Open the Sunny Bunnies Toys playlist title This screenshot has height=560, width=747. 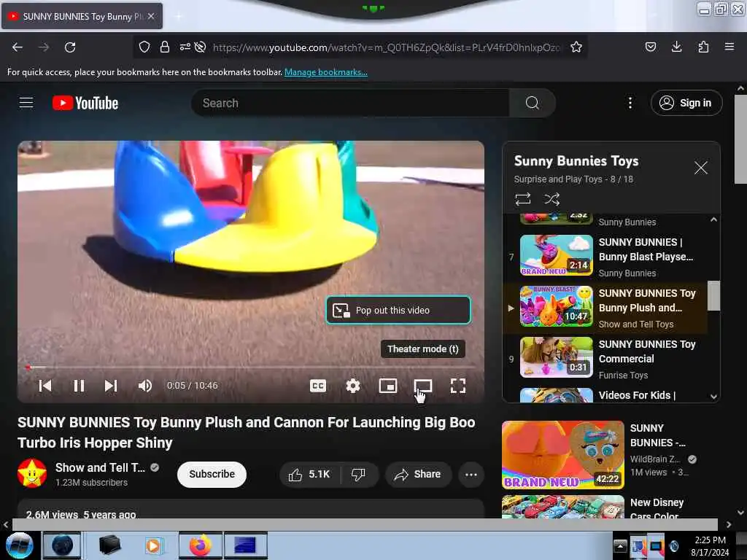point(576,161)
